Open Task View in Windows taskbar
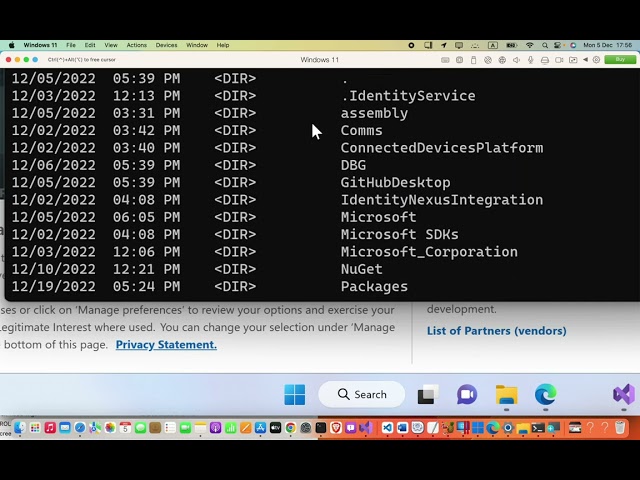This screenshot has width=640, height=480. coord(427,394)
